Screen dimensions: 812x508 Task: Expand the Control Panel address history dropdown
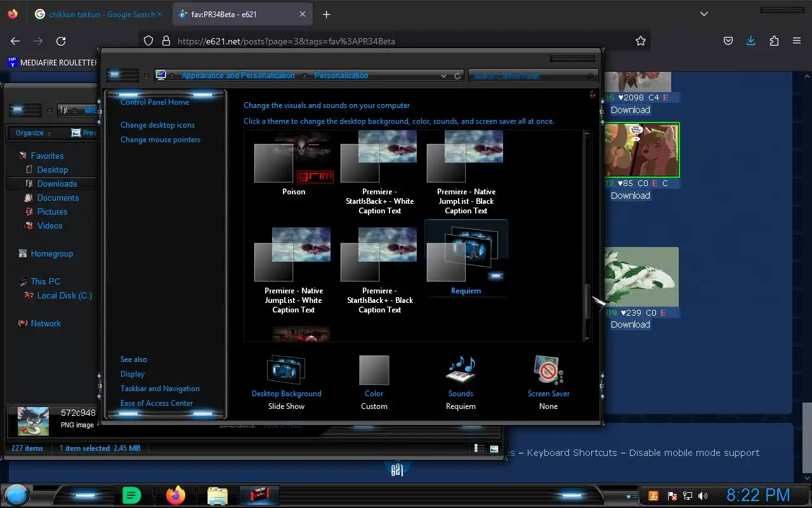(443, 76)
